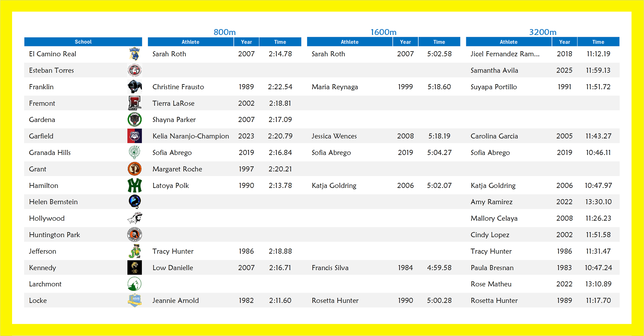The height and width of the screenshot is (336, 644).
Task: Click the Grant orange circular logo
Action: coord(134,169)
